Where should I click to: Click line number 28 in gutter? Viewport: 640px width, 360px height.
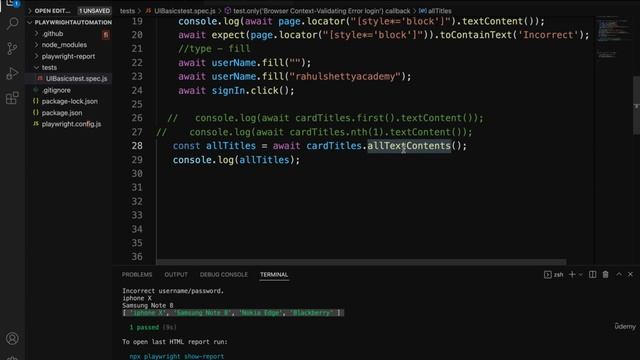click(x=137, y=146)
